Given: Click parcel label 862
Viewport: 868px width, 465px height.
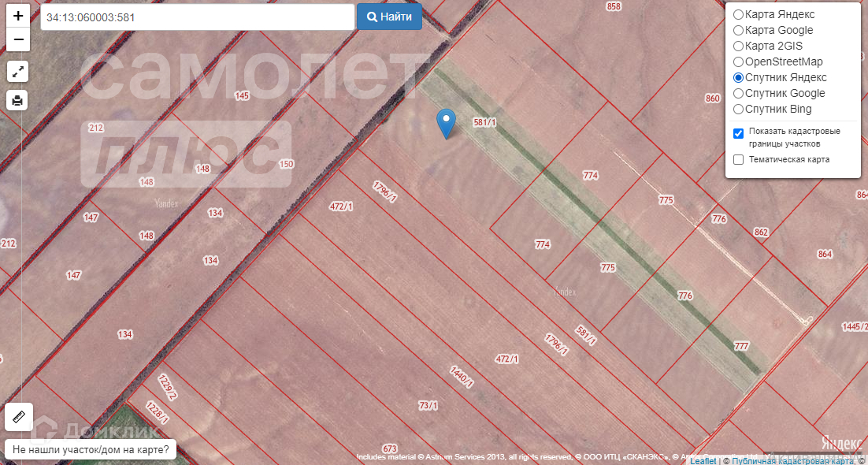Looking at the screenshot, I should 761,232.
